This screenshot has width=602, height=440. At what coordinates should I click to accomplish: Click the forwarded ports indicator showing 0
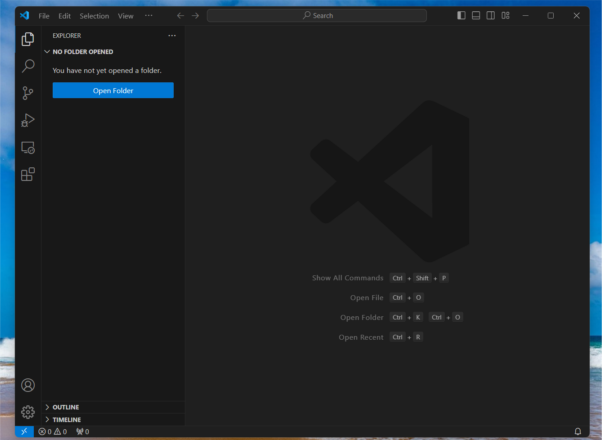point(83,432)
